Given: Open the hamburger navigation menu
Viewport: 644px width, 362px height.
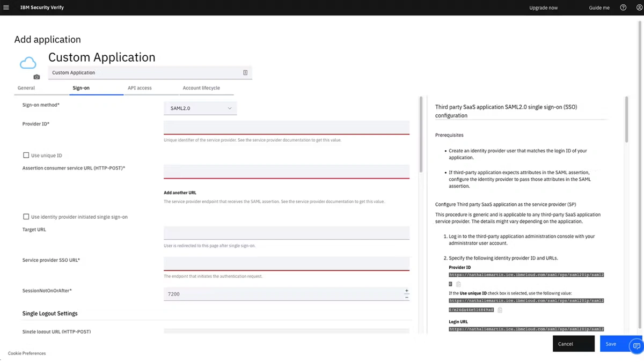Looking at the screenshot, I should (6, 8).
